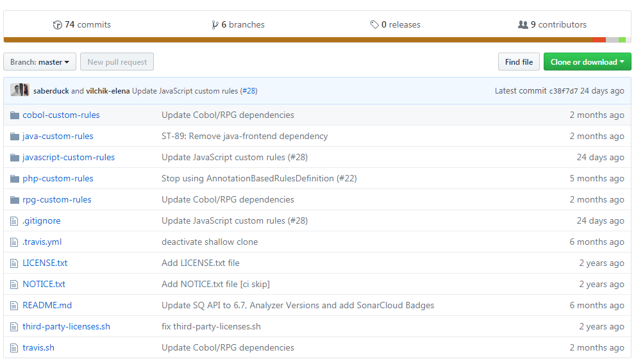Open the third-party-licenses.sh file
This screenshot has width=636, height=364.
pos(66,326)
